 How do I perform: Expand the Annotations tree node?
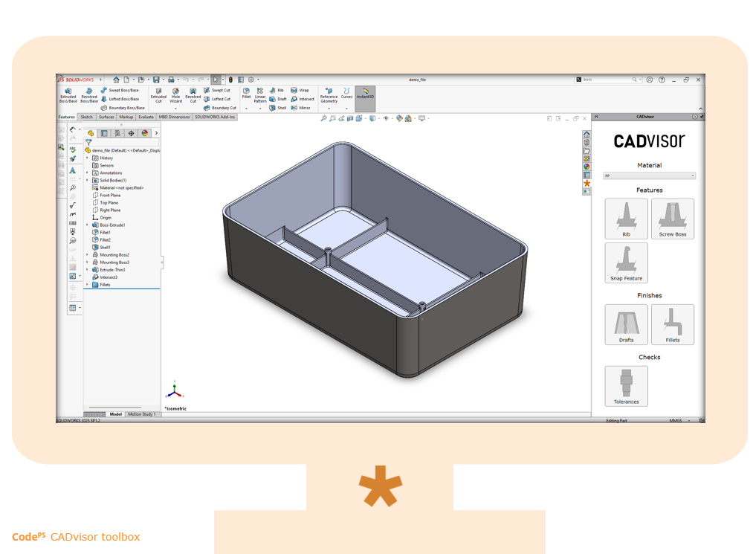[87, 173]
